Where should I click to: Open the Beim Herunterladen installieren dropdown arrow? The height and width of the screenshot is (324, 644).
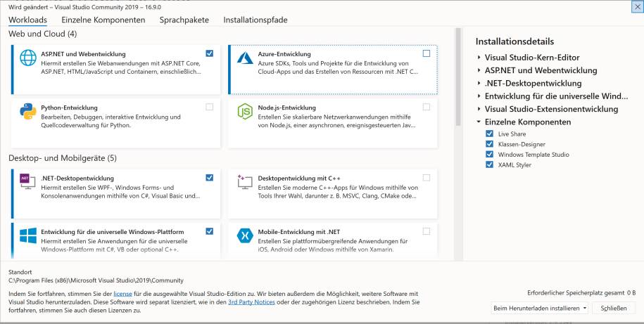[584, 308]
